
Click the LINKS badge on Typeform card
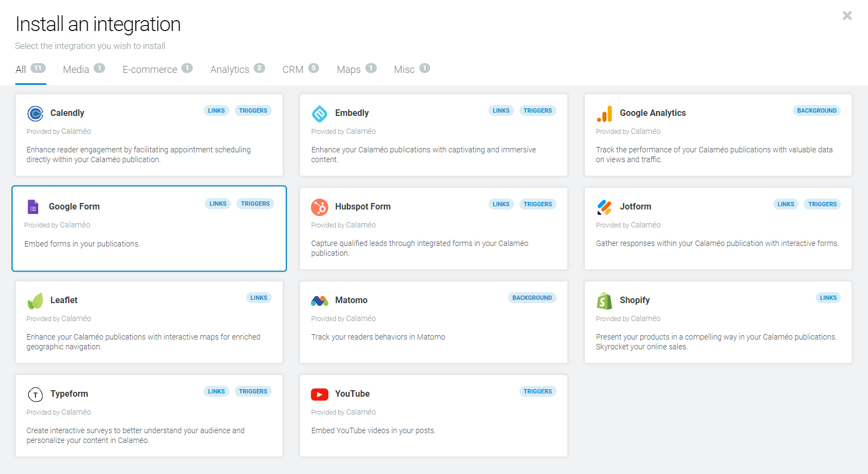tap(216, 391)
